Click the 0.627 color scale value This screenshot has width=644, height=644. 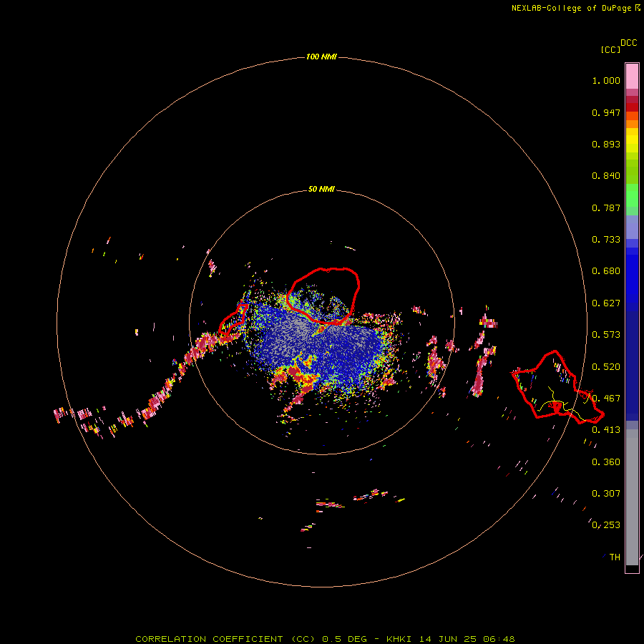coord(606,303)
